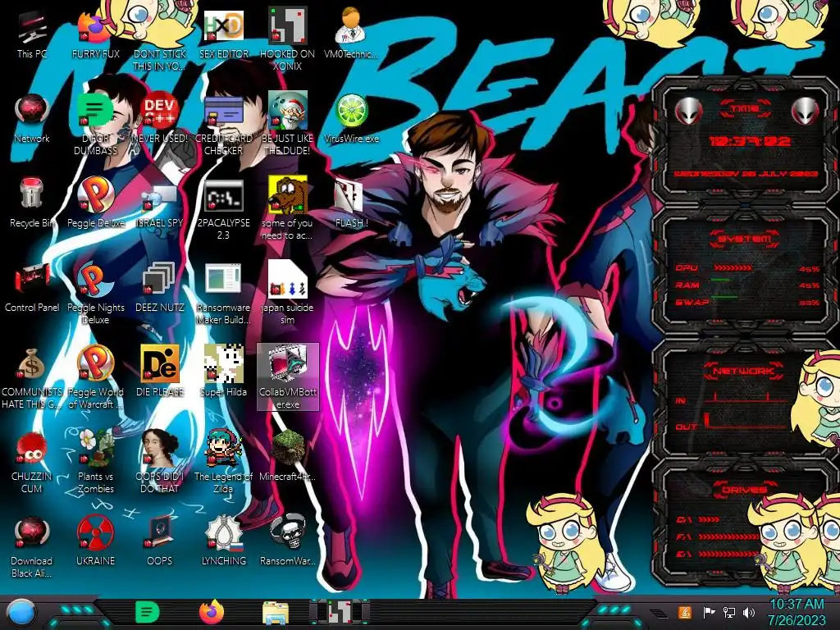The height and width of the screenshot is (630, 840).
Task: Open the taskbar clock showing 10:37 AM
Action: point(797,612)
